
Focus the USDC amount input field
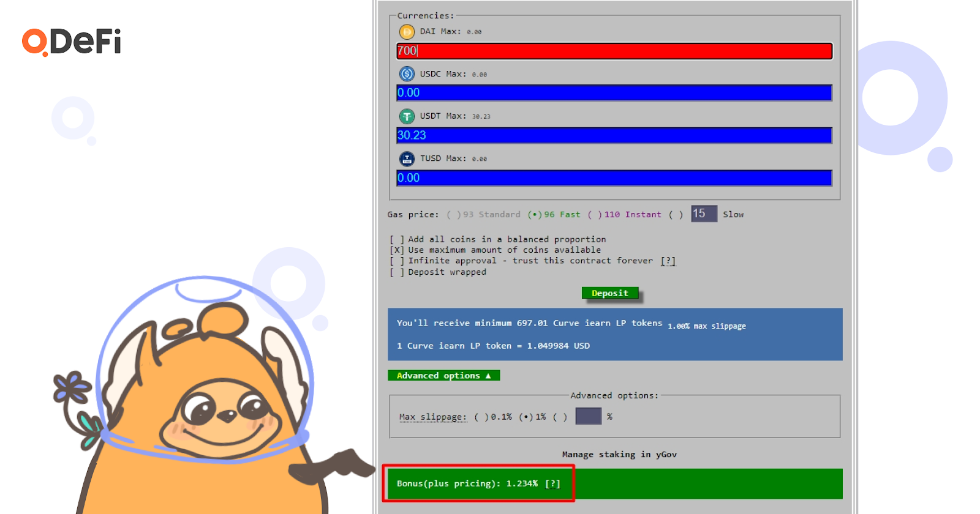614,93
